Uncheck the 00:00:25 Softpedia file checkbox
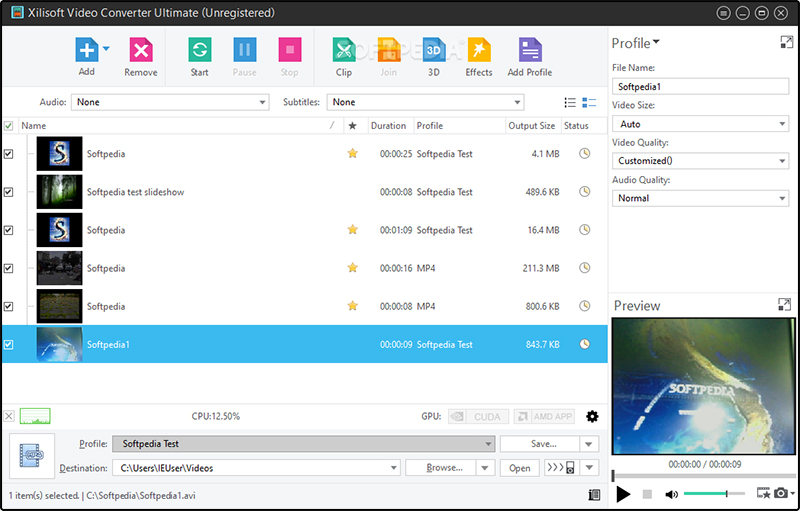 (9, 154)
